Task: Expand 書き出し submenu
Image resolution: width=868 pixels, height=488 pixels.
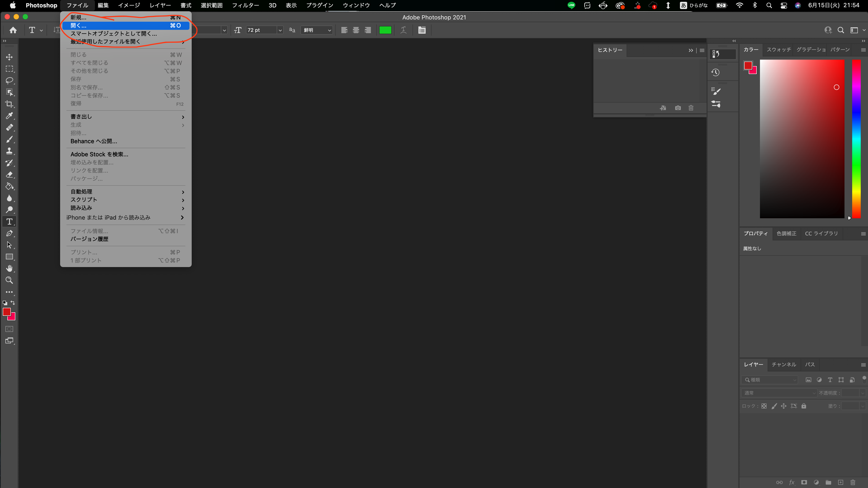Action: (x=126, y=117)
